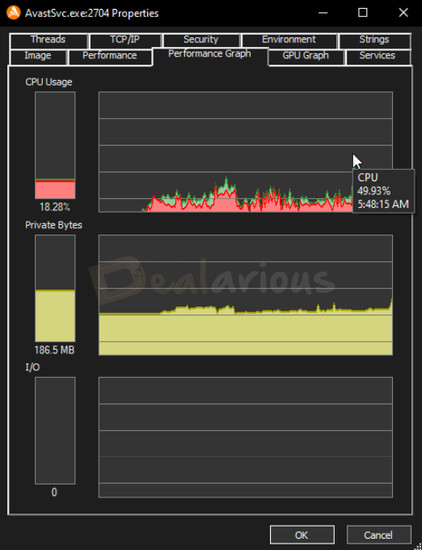Switch to the Threads tab
The image size is (422, 550).
click(48, 41)
